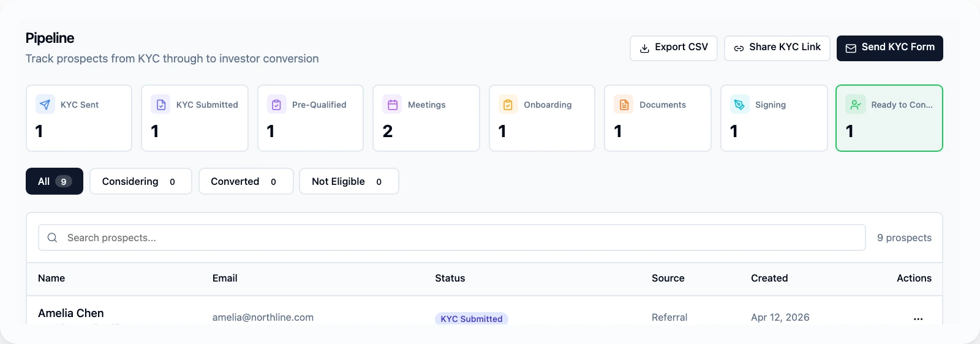Click the Amelia Chen name

point(71,313)
